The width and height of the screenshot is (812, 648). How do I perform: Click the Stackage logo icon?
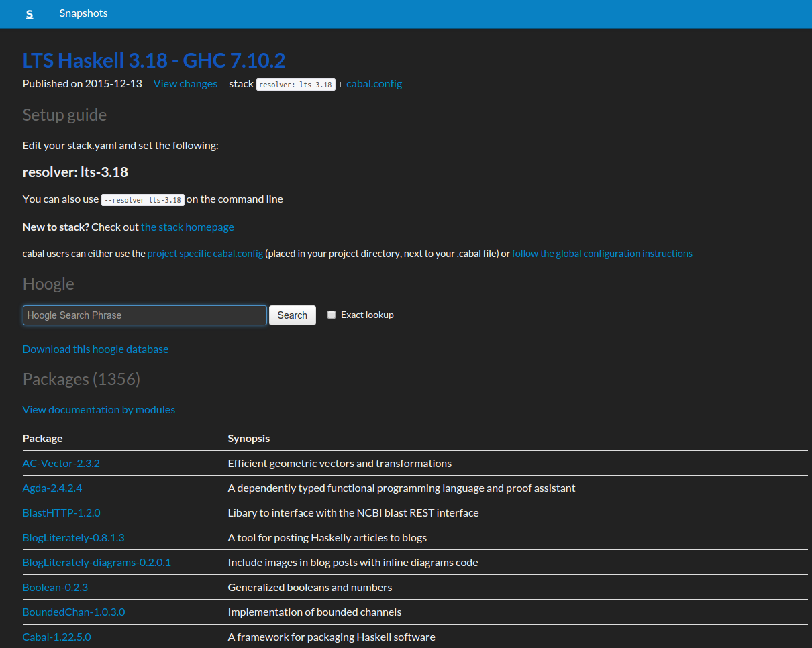(29, 14)
